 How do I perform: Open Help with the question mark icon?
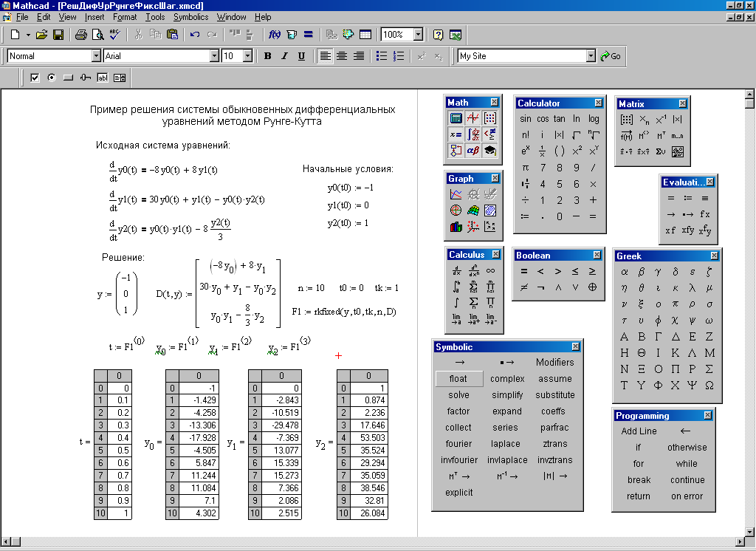coord(438,35)
